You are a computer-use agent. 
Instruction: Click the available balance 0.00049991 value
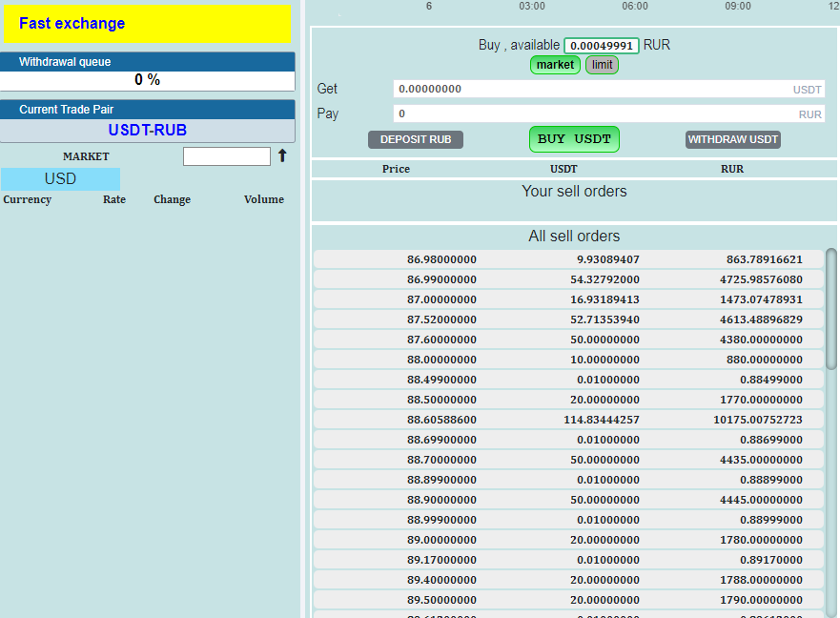click(602, 46)
